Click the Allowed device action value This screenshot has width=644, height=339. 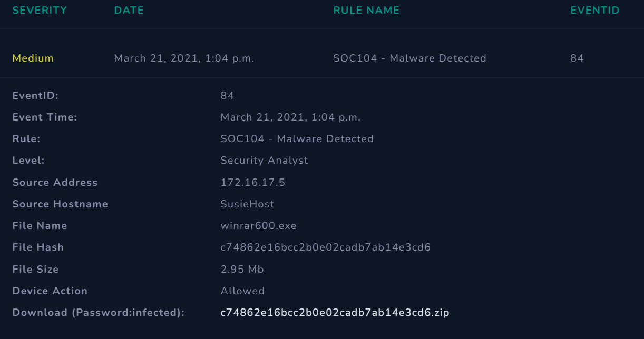(x=242, y=291)
